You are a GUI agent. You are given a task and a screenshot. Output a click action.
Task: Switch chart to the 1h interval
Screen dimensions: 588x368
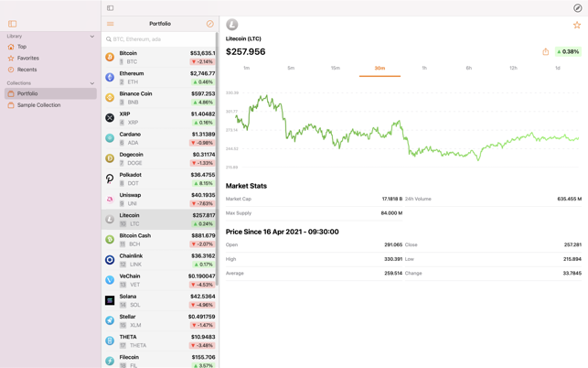click(x=424, y=68)
